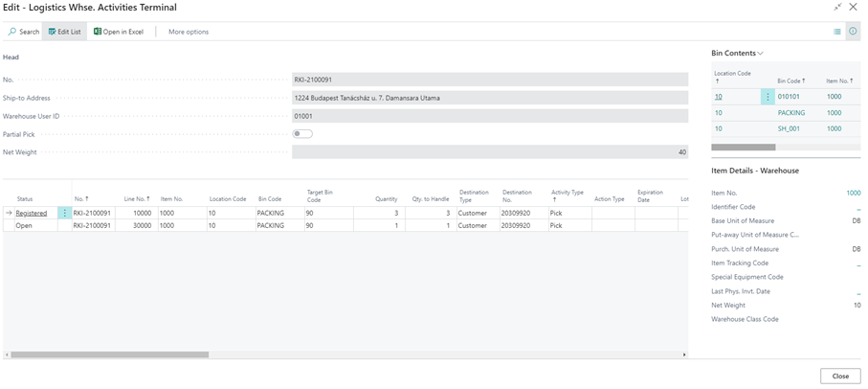868x389 pixels.
Task: Click the Warehouse User ID field
Action: (x=489, y=116)
